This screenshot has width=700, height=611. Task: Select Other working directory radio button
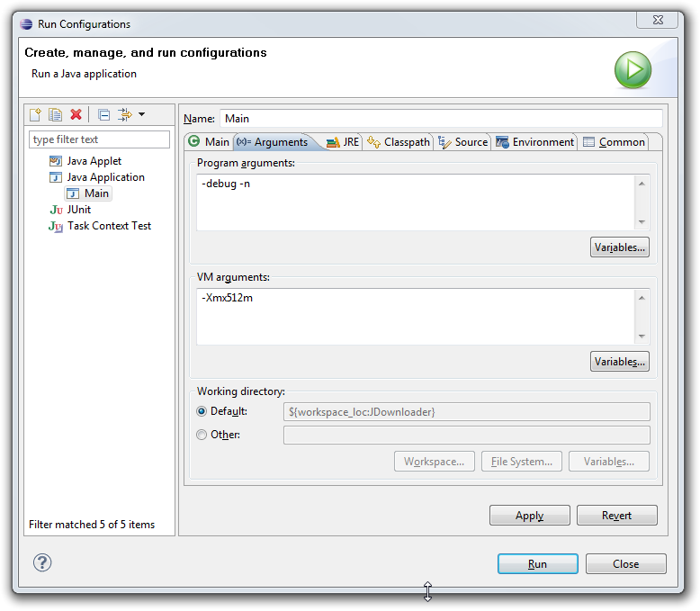coord(202,435)
